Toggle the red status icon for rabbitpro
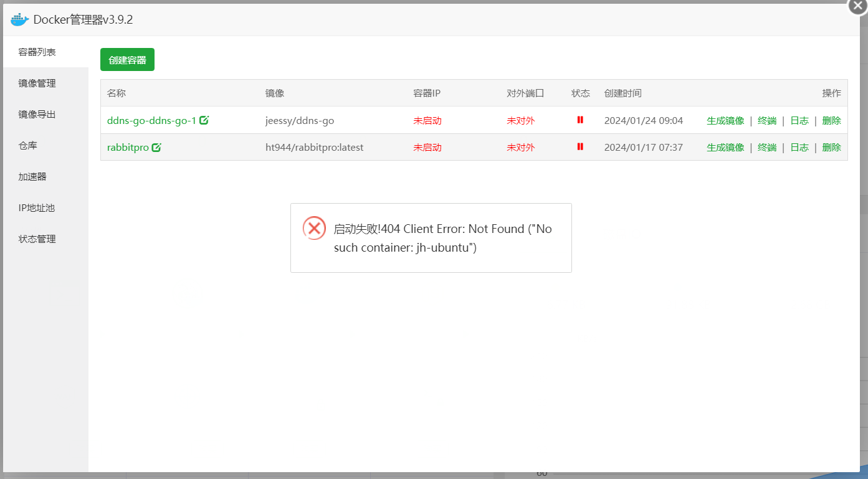This screenshot has height=479, width=868. point(580,146)
